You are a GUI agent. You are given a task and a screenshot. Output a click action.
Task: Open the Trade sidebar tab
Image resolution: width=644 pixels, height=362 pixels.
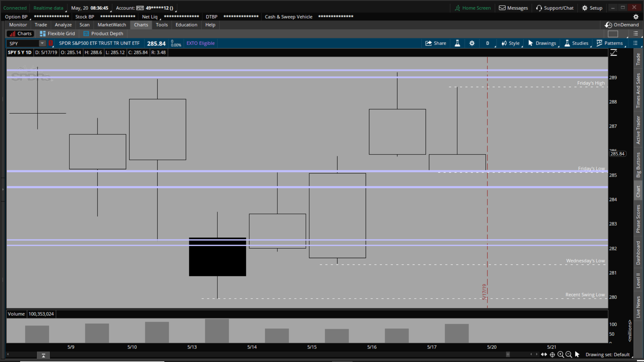click(x=638, y=59)
